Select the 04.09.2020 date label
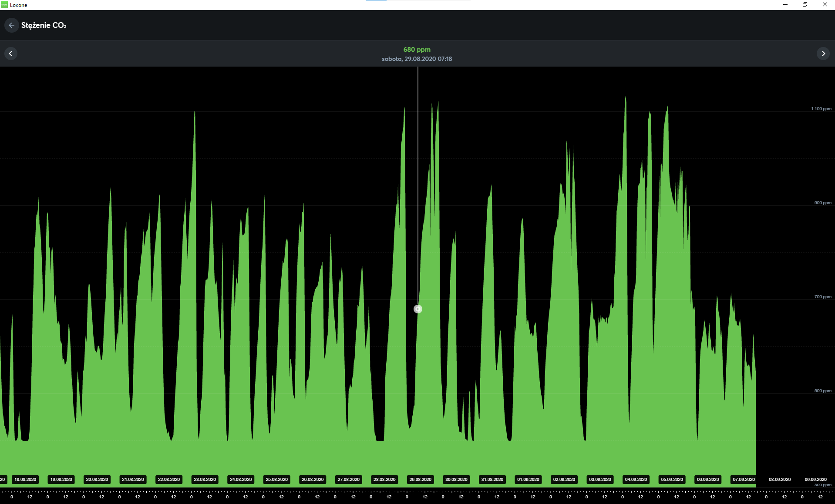The width and height of the screenshot is (835, 504). coord(636,480)
